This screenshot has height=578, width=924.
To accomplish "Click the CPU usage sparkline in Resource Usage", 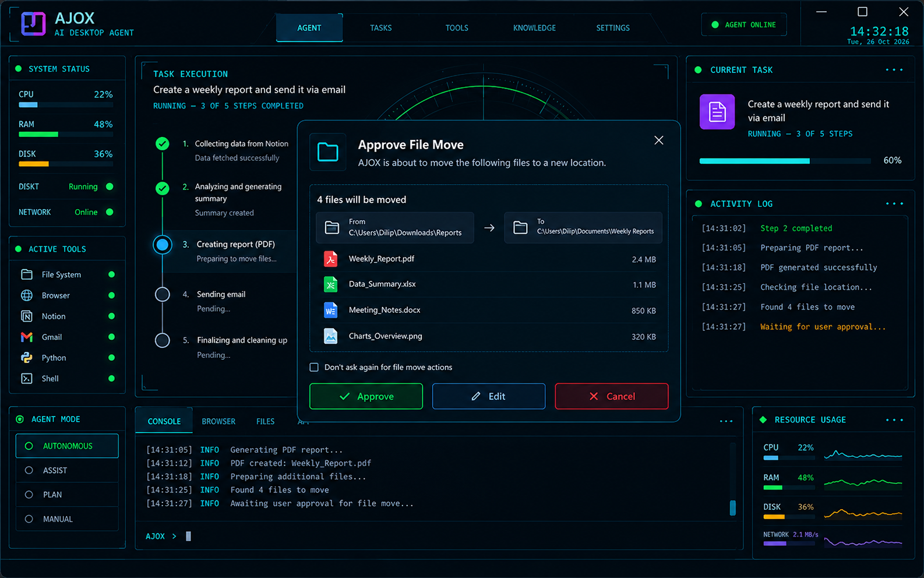I will pyautogui.click(x=863, y=454).
